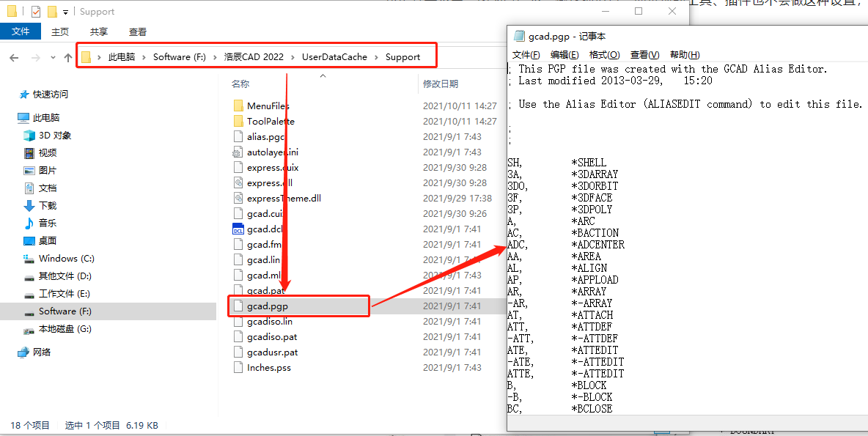
Task: Click UserDataCache in the address path
Action: pos(334,56)
